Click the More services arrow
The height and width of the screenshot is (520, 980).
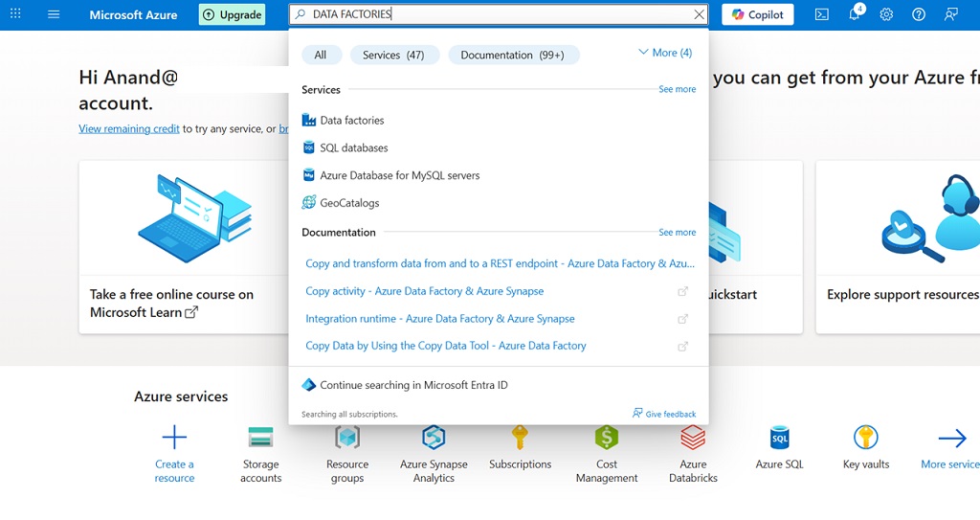pyautogui.click(x=952, y=438)
